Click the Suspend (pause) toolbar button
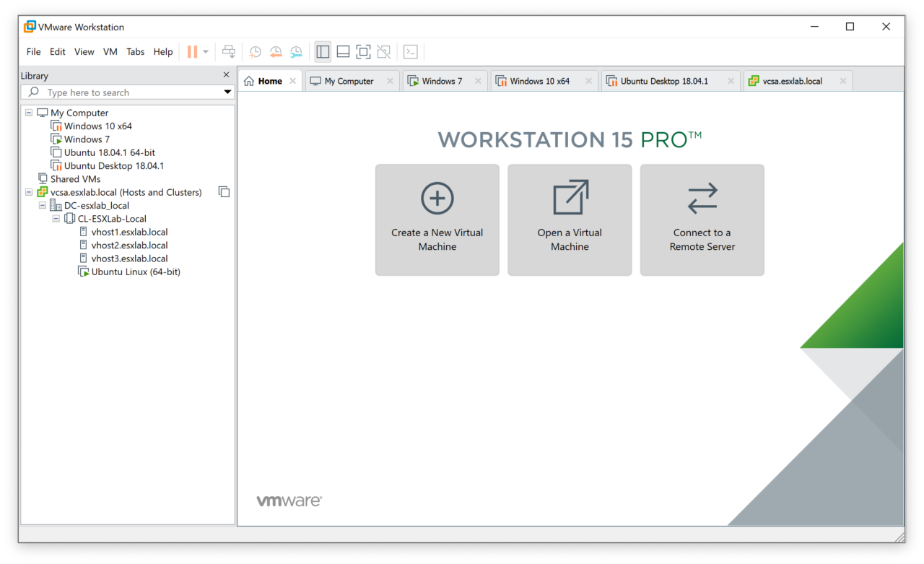The height and width of the screenshot is (564, 924). click(x=192, y=52)
